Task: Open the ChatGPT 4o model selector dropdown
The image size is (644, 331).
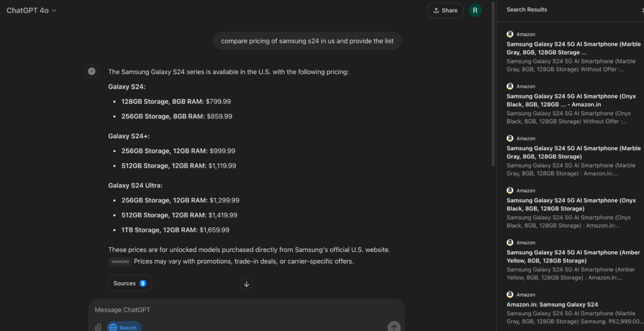Action: point(31,11)
